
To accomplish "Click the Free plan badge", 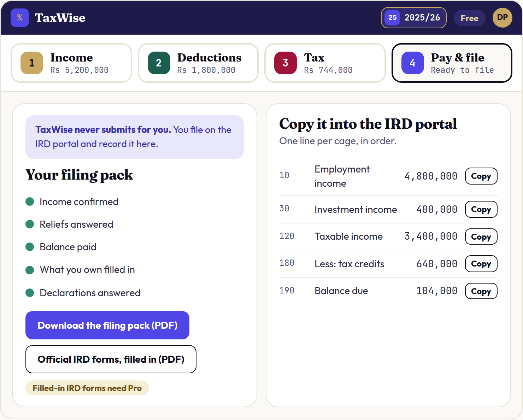I will (x=469, y=18).
